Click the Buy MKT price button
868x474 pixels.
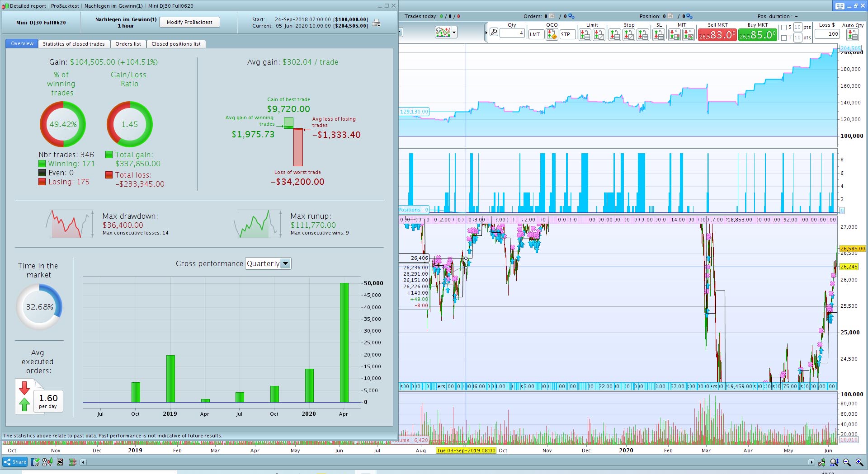(x=757, y=35)
